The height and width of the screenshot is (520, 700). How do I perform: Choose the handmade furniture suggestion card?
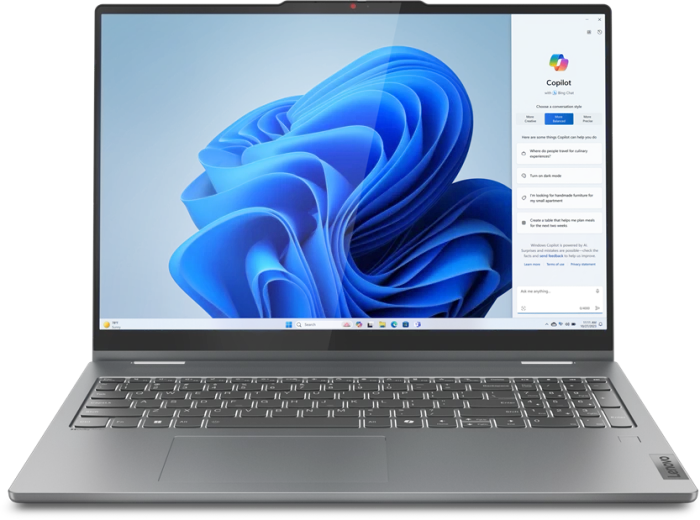coord(559,198)
